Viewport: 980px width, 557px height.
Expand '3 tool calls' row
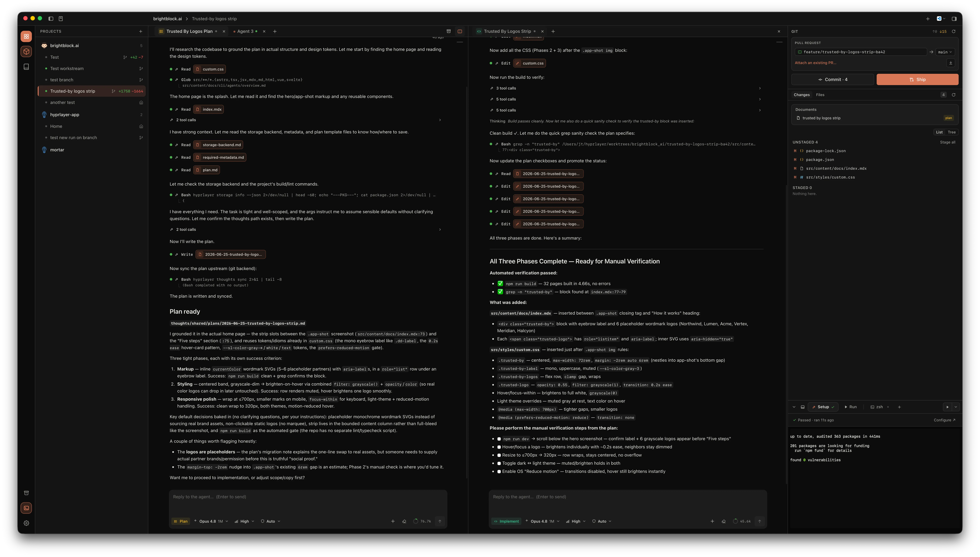tap(626, 88)
